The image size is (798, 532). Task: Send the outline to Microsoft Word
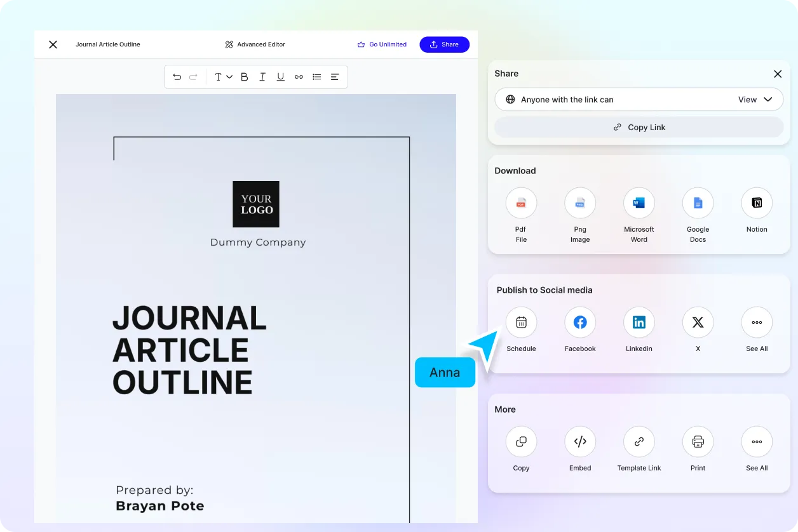[639, 203]
